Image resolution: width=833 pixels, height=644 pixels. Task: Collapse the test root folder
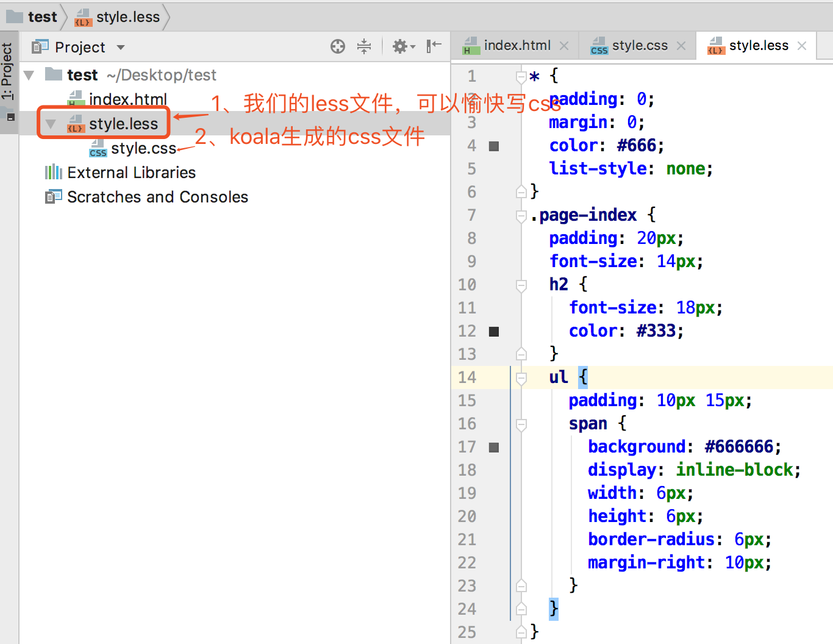(29, 76)
